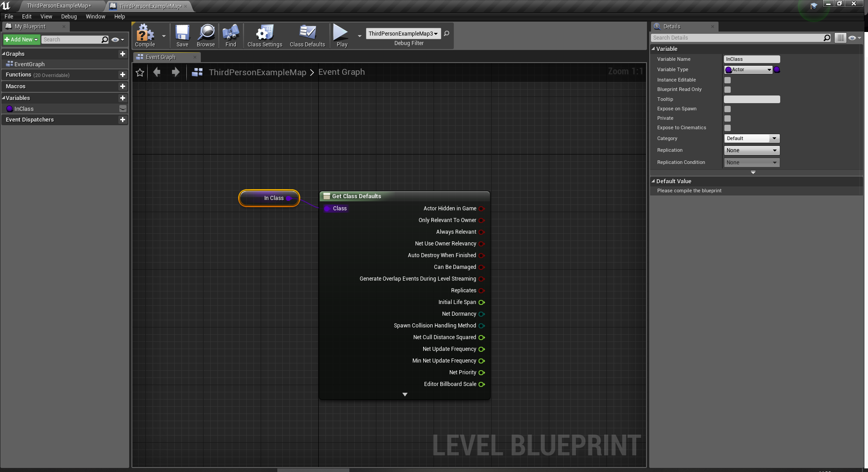
Task: Click the Actor Hidden in Game output pin
Action: [x=481, y=209]
